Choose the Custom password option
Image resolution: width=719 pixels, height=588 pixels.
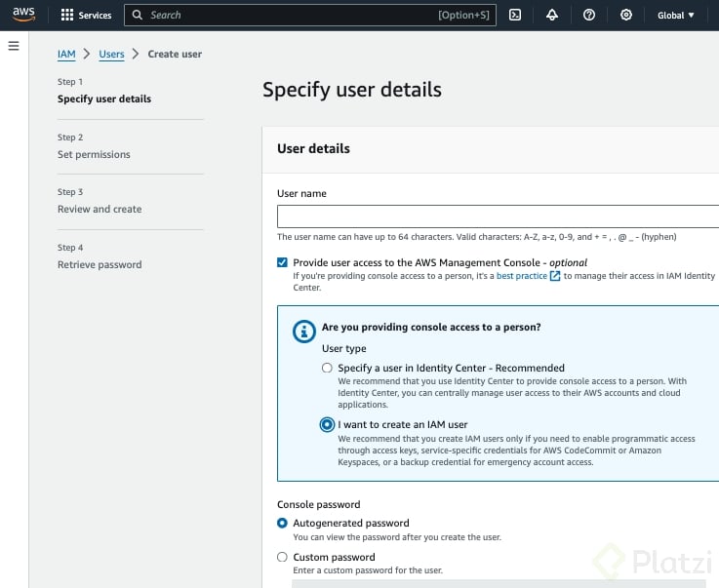tap(283, 557)
